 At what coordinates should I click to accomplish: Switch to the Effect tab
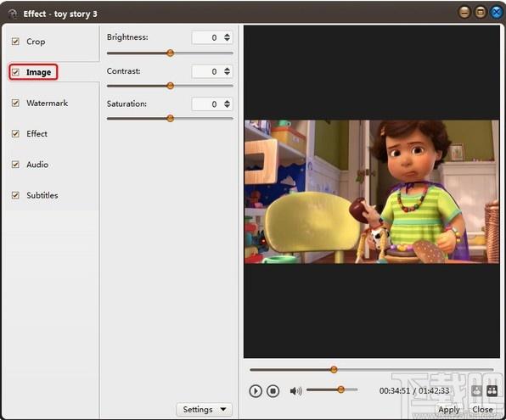click(37, 133)
